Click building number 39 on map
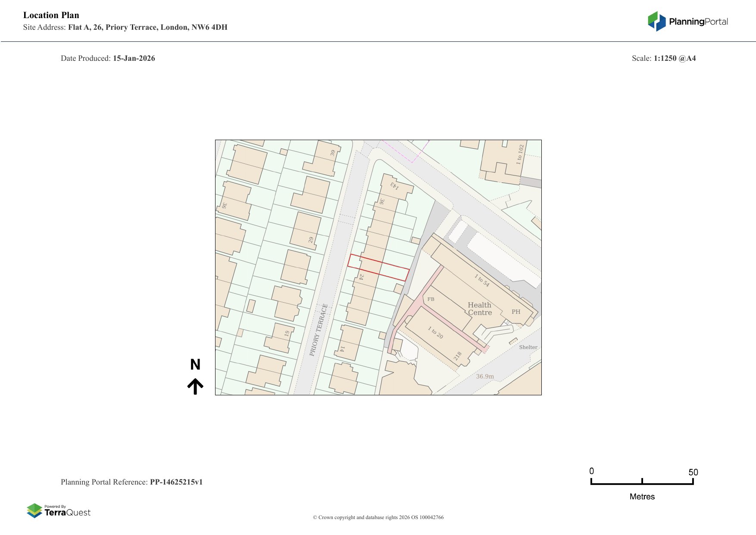 [x=332, y=153]
